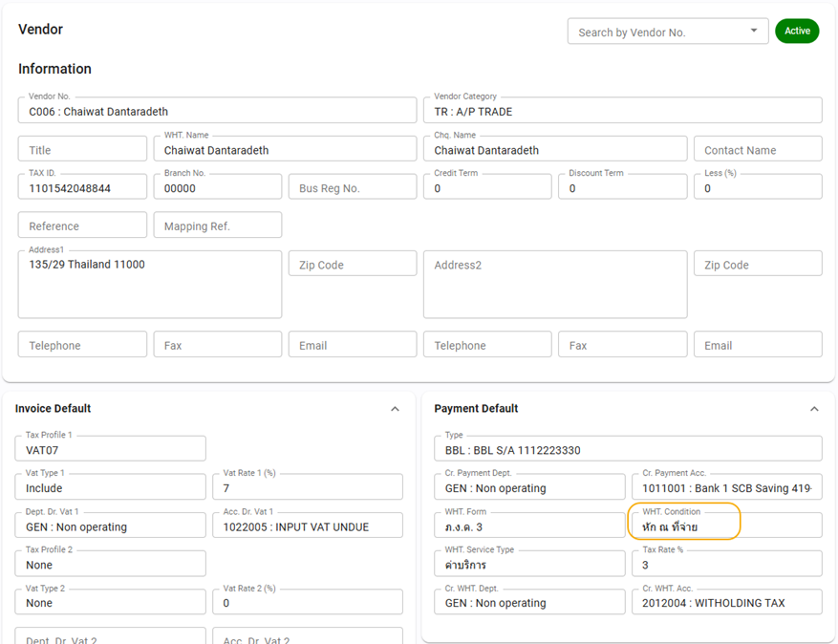The width and height of the screenshot is (838, 644).
Task: Collapse the Payment Default section chevron
Action: [814, 409]
